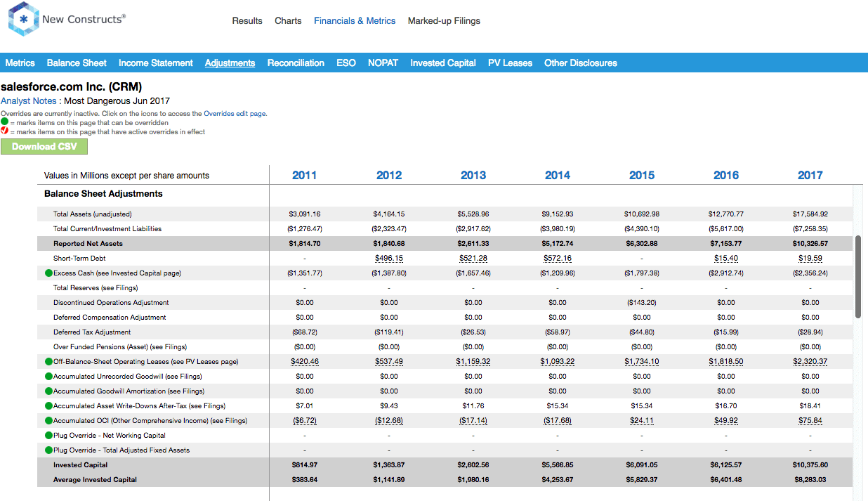Click the 2014 column header
This screenshot has width=868, height=501.
tap(557, 175)
